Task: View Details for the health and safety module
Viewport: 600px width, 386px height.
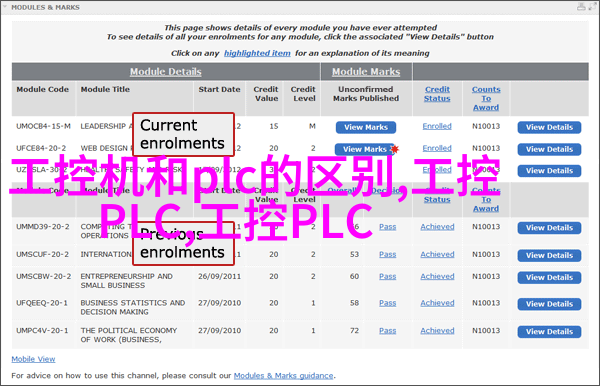Action: [x=549, y=171]
